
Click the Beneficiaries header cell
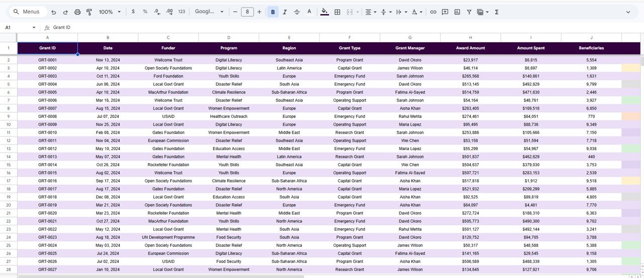pos(591,48)
